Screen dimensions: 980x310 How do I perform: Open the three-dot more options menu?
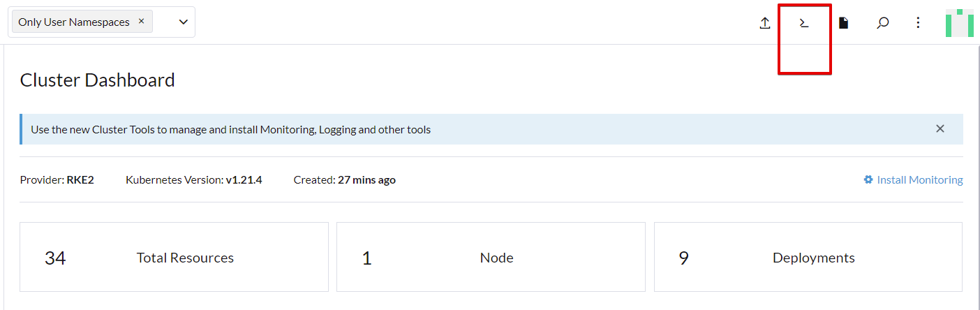[x=919, y=23]
